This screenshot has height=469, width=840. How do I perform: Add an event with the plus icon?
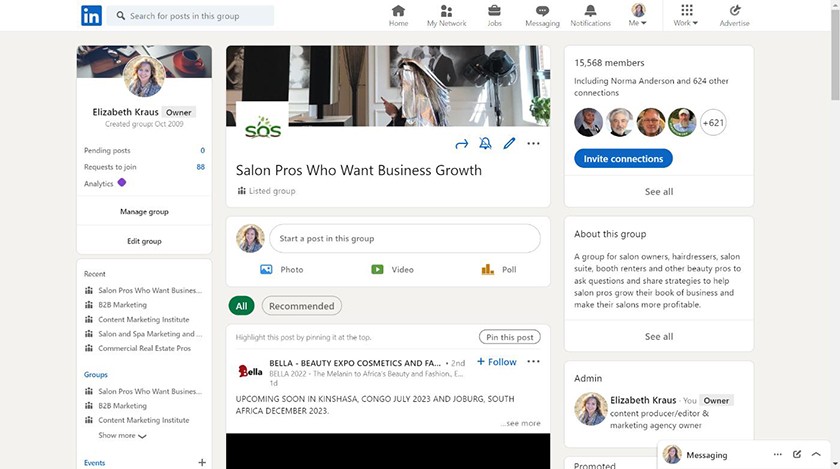click(202, 462)
